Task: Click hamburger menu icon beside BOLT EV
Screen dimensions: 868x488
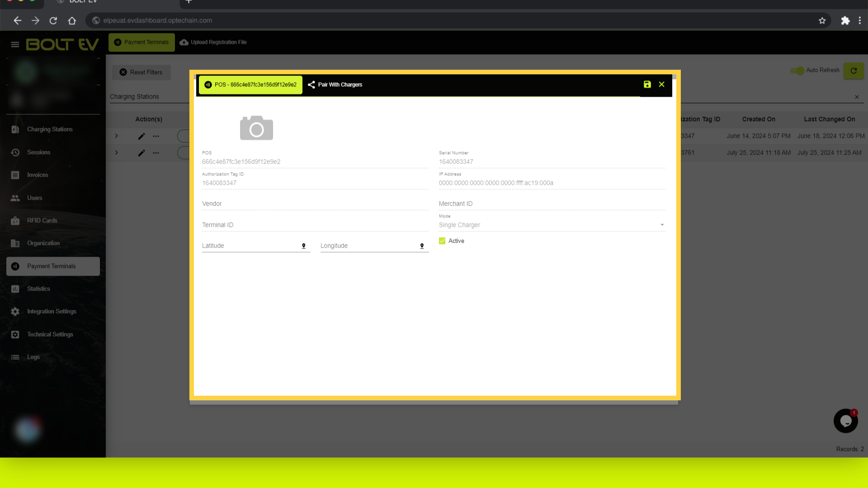Action: coord(15,44)
